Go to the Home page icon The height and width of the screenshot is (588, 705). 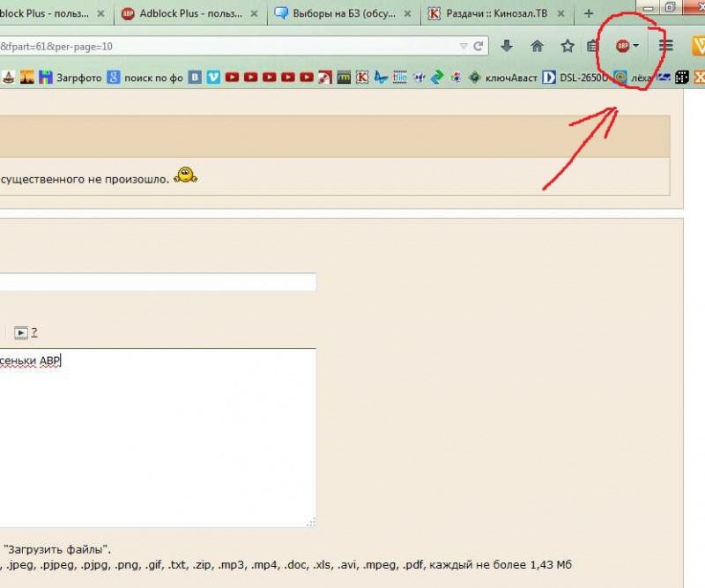(537, 46)
